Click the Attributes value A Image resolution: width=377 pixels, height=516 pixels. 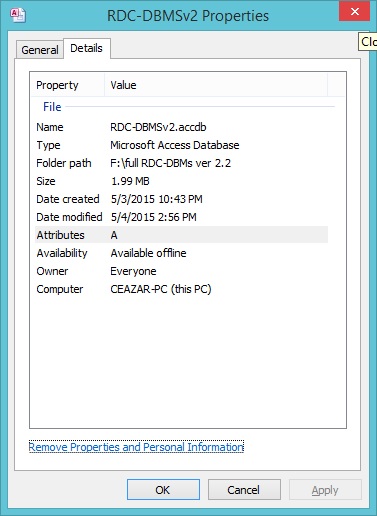[114, 235]
